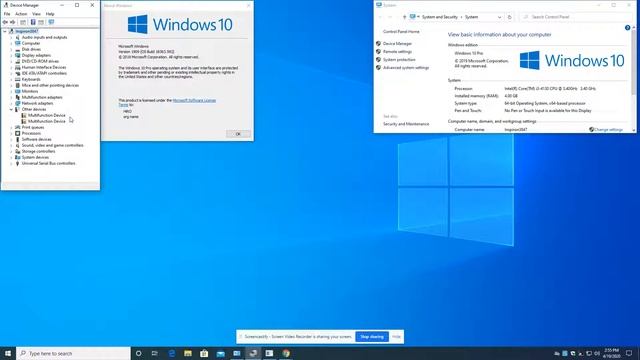The height and width of the screenshot is (360, 640).
Task: Open the Mail app from the taskbar
Action: click(x=220, y=353)
